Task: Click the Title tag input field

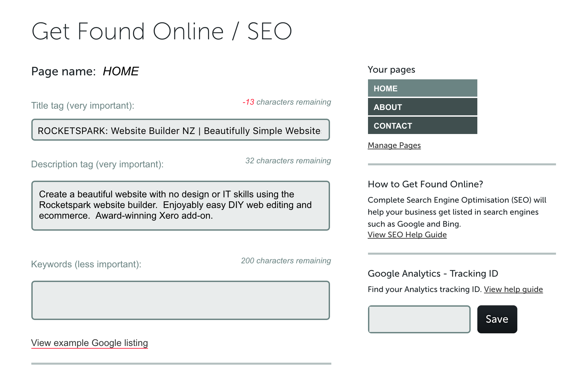Action: coord(180,130)
